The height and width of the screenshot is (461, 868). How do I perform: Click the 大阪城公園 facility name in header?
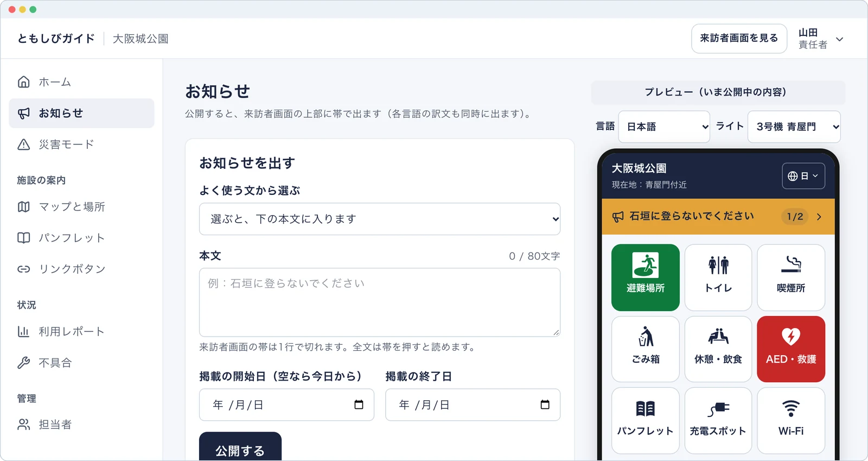click(x=141, y=39)
